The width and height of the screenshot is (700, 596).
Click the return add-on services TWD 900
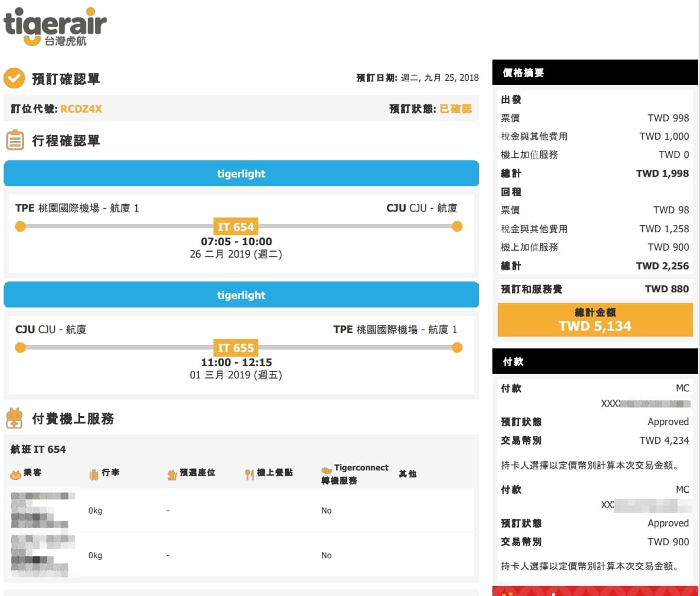[668, 247]
